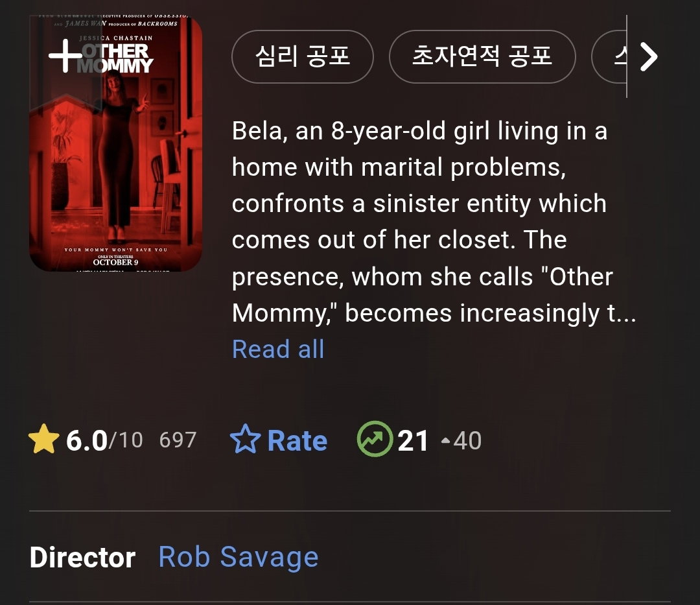This screenshot has width=700, height=605.
Task: Select the 초자연적 공포 genre chip
Action: 482,56
